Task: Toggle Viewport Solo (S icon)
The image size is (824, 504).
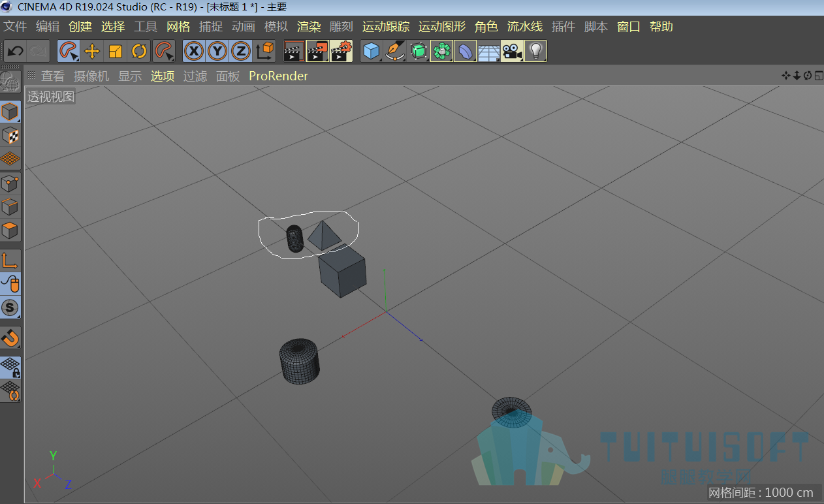Action: (x=10, y=307)
